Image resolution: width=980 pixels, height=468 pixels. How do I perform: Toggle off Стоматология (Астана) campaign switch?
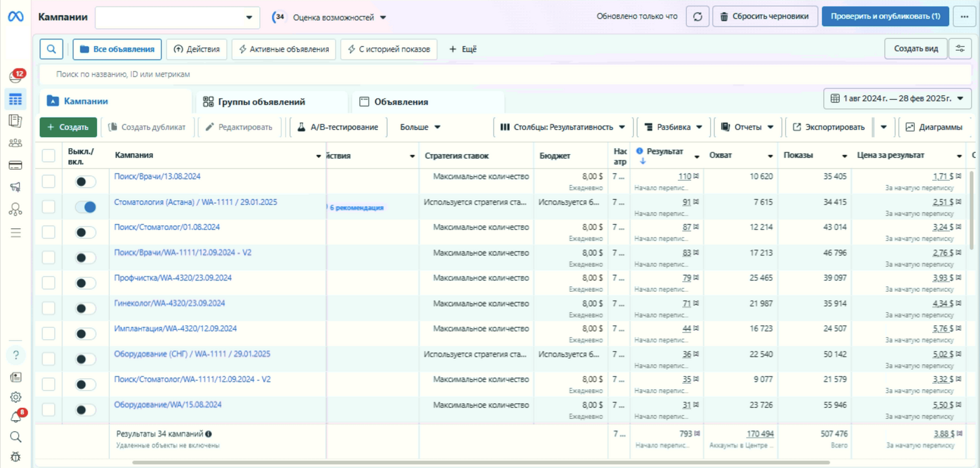click(86, 207)
